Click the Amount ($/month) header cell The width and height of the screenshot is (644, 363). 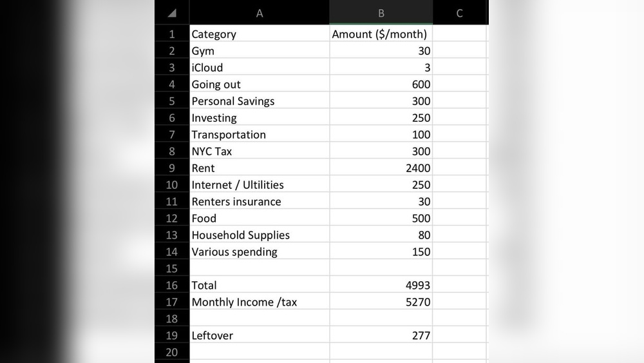[x=381, y=34]
